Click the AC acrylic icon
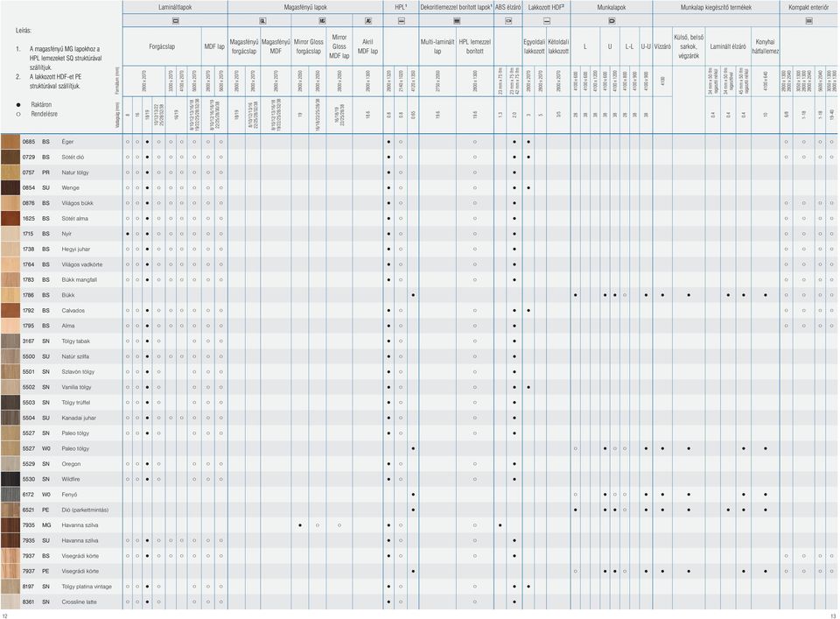 click(368, 21)
